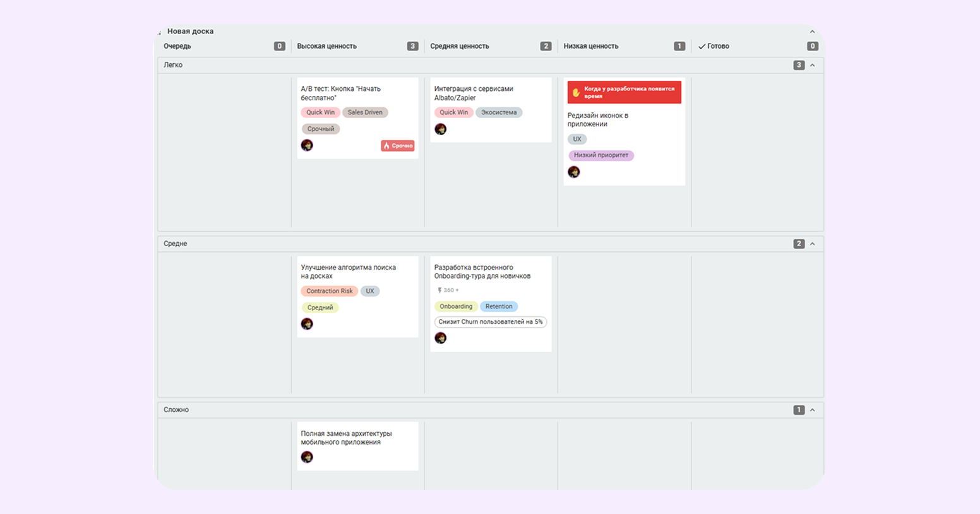980x514 pixels.
Task: Click the 360 icon on the Onboarding-тур card
Action: [x=439, y=290]
